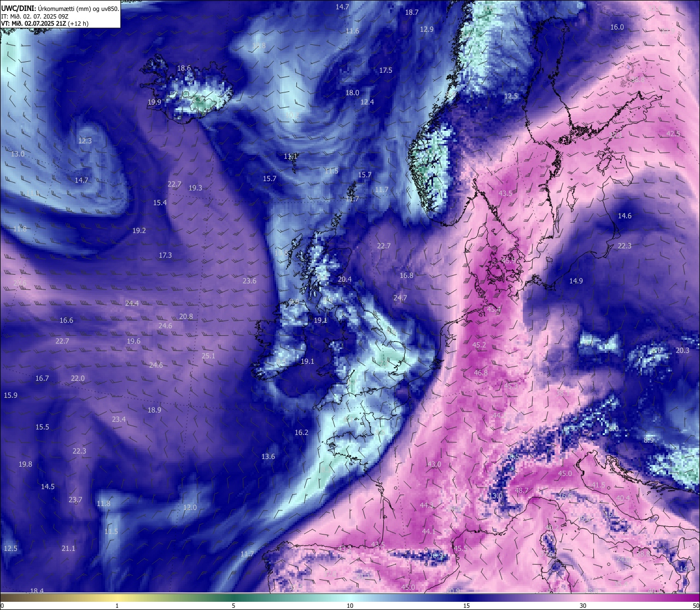The image size is (700, 610).
Task: Click the 16.8 value in the North Sea
Action: [406, 276]
